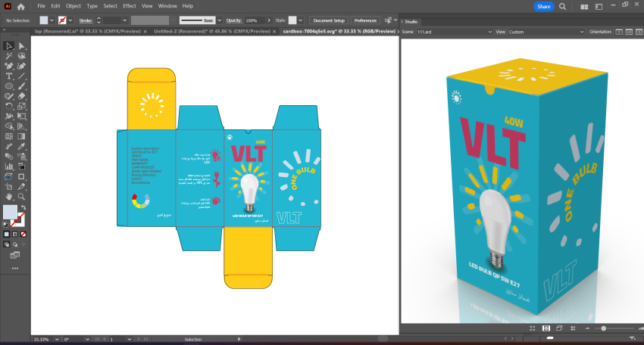This screenshot has width=644, height=345.
Task: Activate the Hand tool
Action: pyautogui.click(x=9, y=196)
